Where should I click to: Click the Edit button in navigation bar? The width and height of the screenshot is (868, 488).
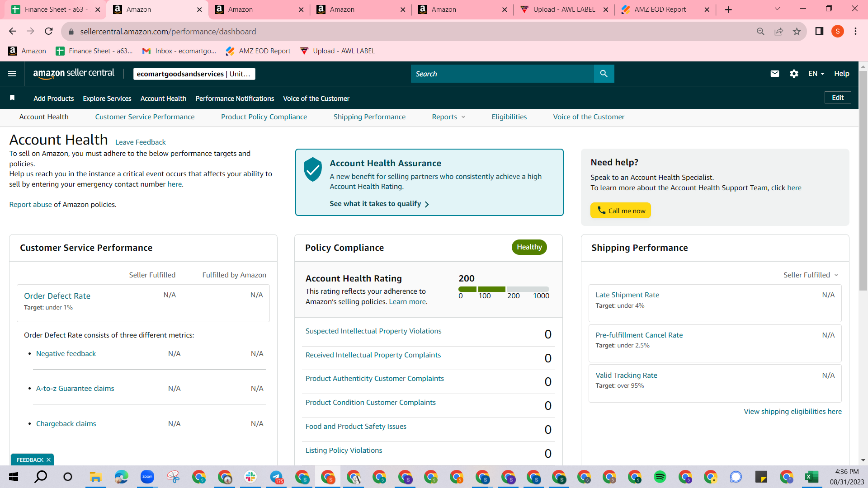click(x=838, y=98)
